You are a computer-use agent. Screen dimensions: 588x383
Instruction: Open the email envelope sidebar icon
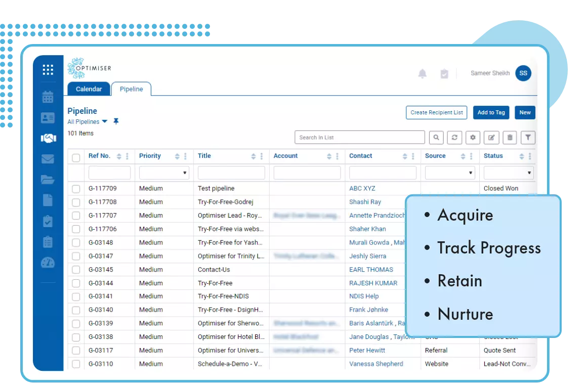tap(48, 159)
